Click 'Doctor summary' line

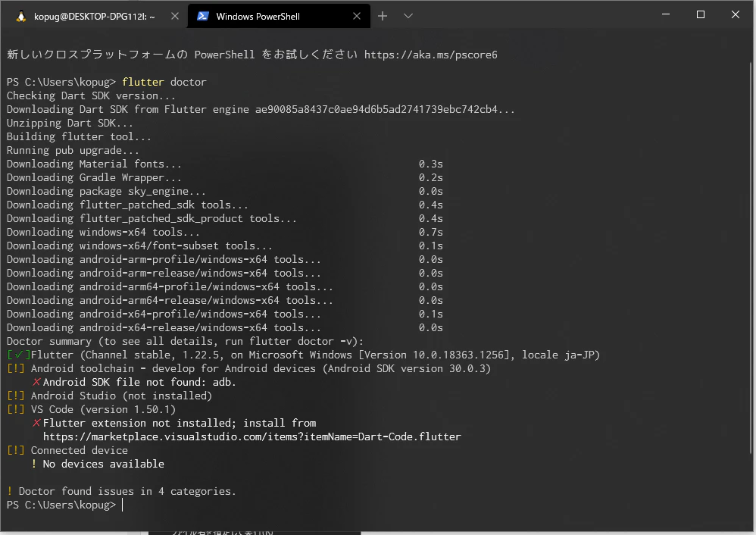tap(185, 342)
